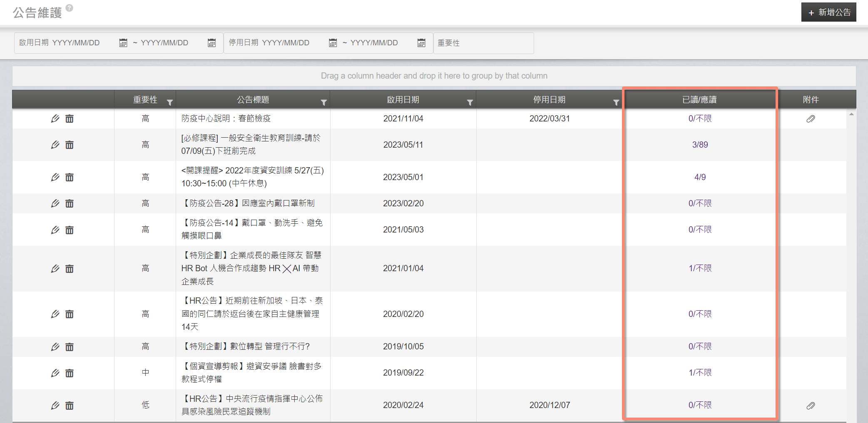Open attachment of 防疫中心說明 announcement
Viewport: 868px width, 423px height.
tap(810, 119)
